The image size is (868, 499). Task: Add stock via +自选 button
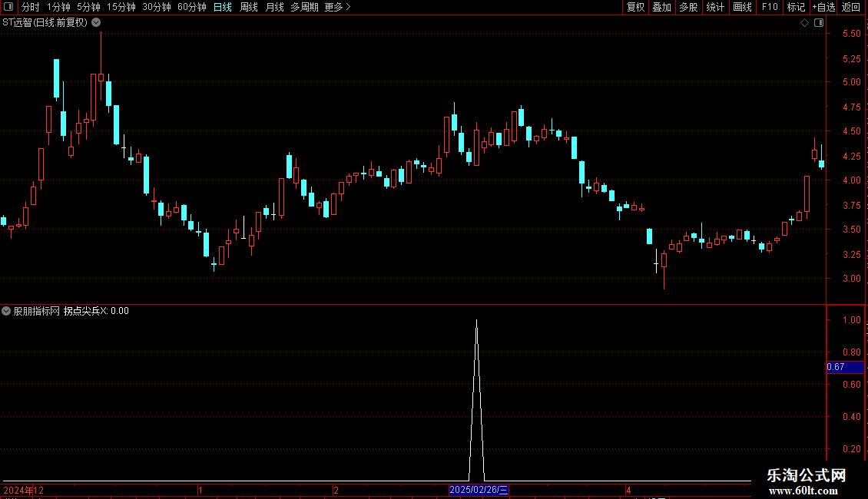(x=823, y=7)
